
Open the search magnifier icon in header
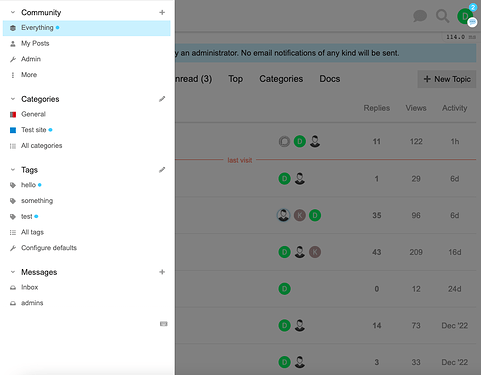click(443, 16)
